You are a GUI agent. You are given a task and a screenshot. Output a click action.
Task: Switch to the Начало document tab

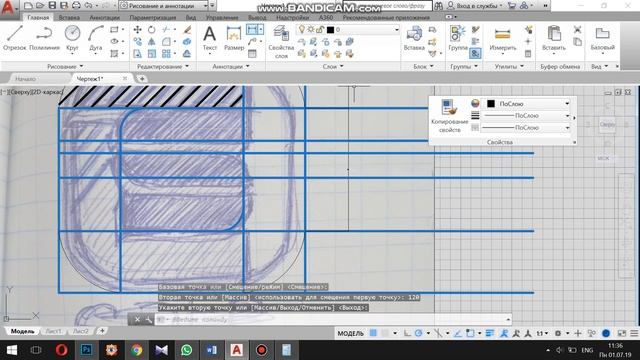point(25,79)
